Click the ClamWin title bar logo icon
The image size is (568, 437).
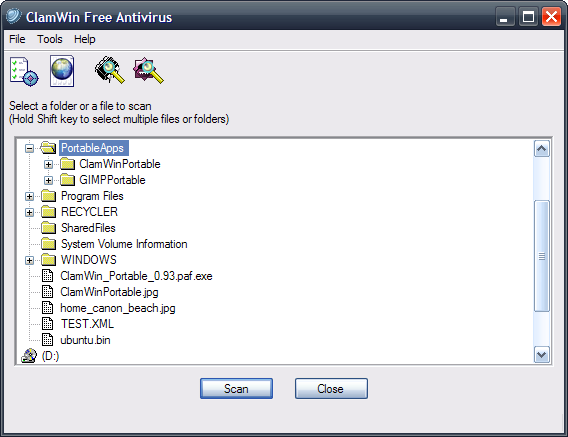pyautogui.click(x=14, y=16)
